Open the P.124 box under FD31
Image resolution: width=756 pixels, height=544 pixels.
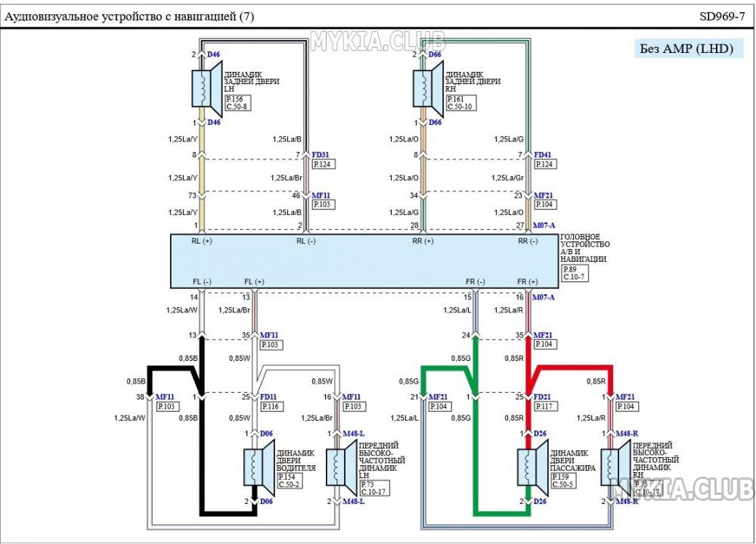click(323, 164)
